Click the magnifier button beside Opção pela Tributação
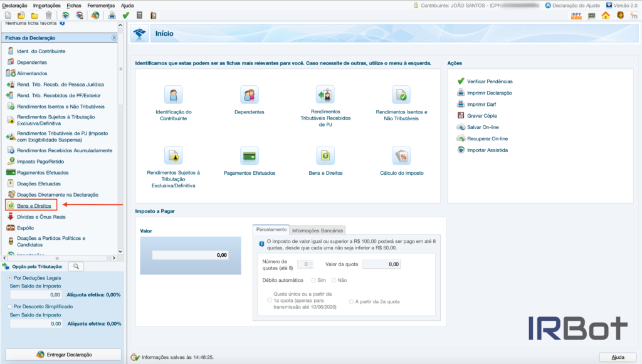 tap(76, 266)
